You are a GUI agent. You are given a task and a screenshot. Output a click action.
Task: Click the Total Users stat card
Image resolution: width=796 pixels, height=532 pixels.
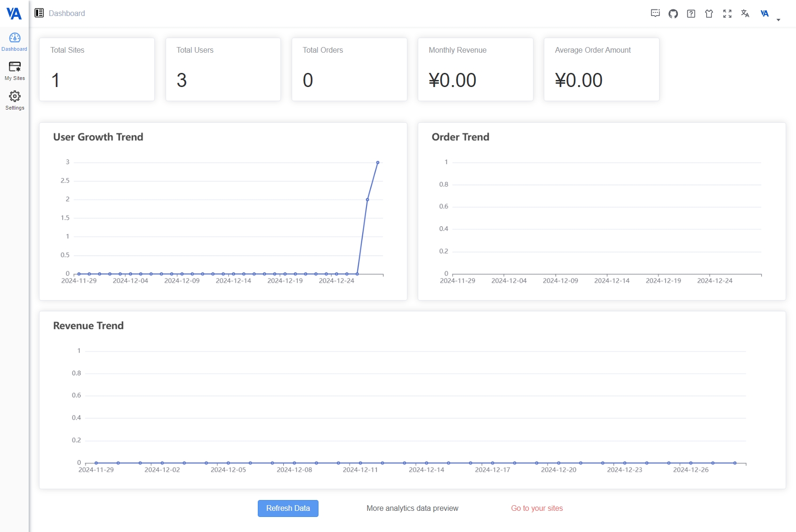coord(223,69)
